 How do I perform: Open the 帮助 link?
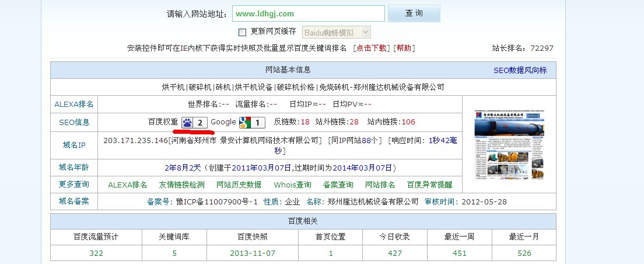[x=404, y=48]
